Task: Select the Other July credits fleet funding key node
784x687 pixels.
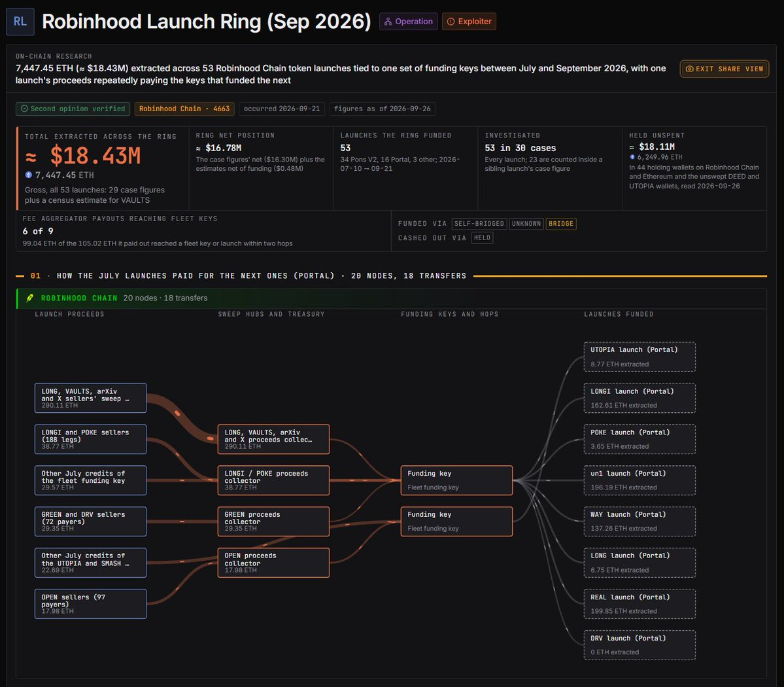Action: coord(90,480)
